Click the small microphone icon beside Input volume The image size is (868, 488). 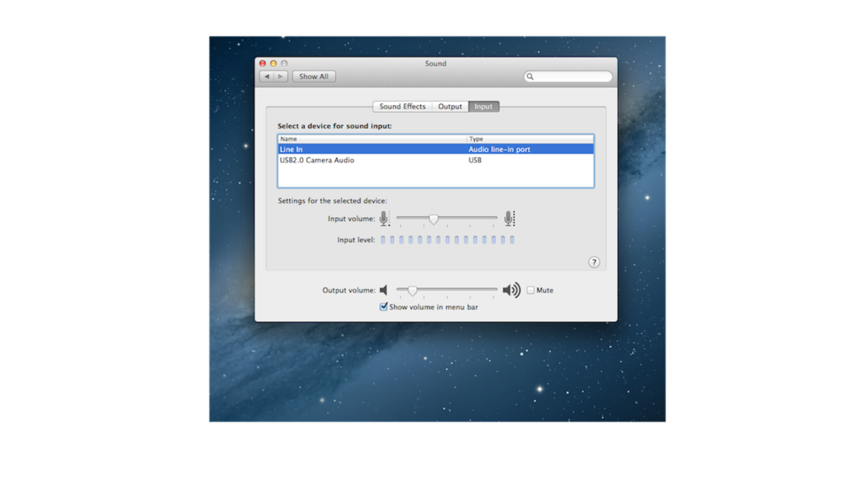coord(385,220)
